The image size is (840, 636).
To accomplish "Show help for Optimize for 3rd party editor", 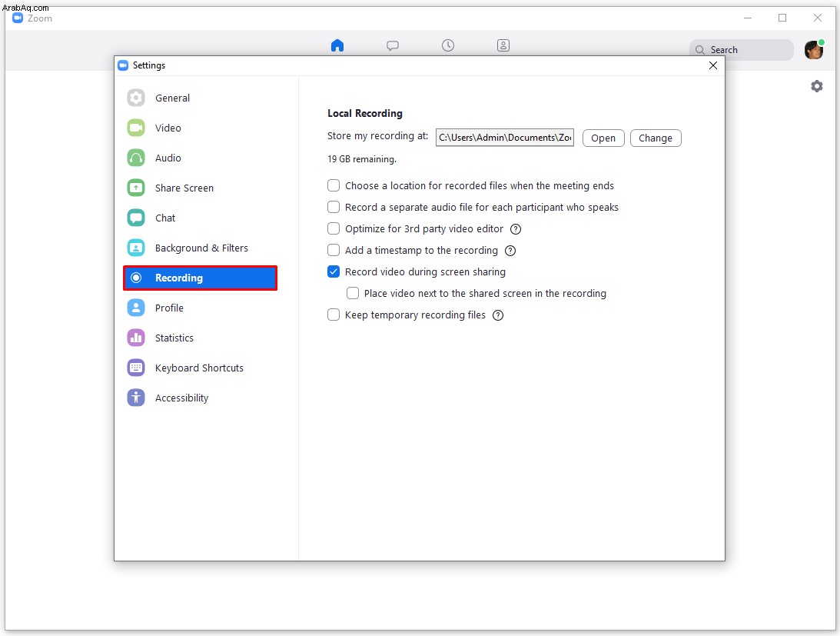I will 516,229.
